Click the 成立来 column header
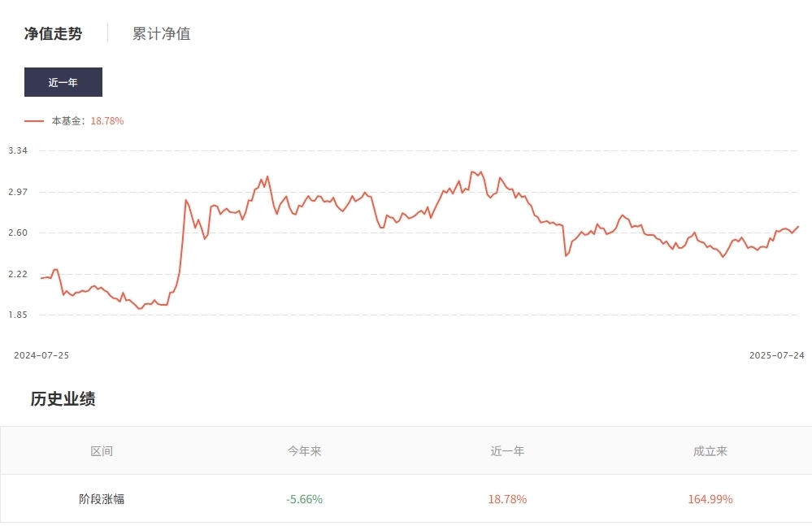The height and width of the screenshot is (526, 812). [x=710, y=451]
